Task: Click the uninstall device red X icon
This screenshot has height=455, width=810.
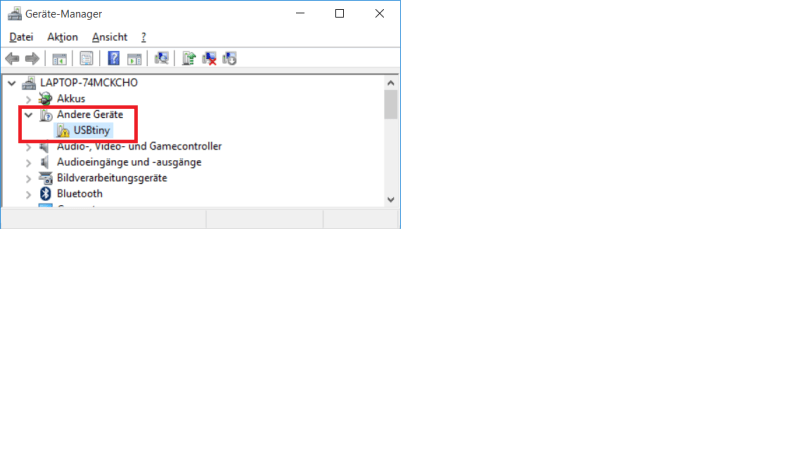Action: [x=209, y=58]
